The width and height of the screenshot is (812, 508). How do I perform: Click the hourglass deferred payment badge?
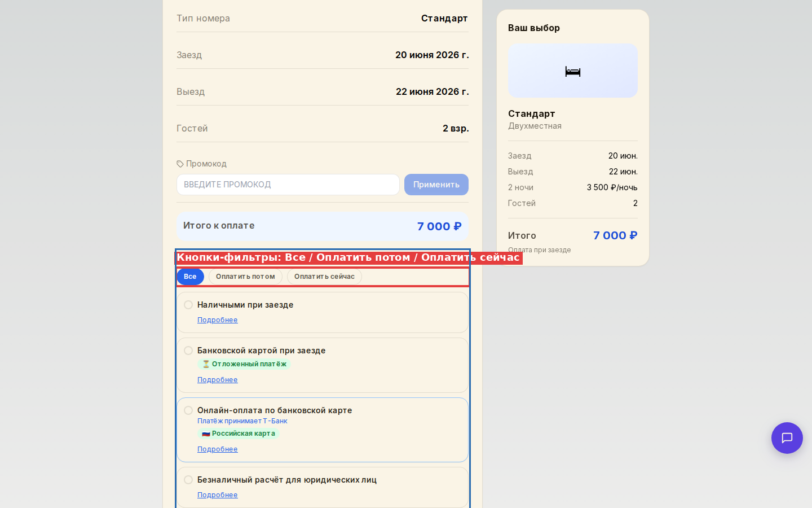tap(244, 364)
